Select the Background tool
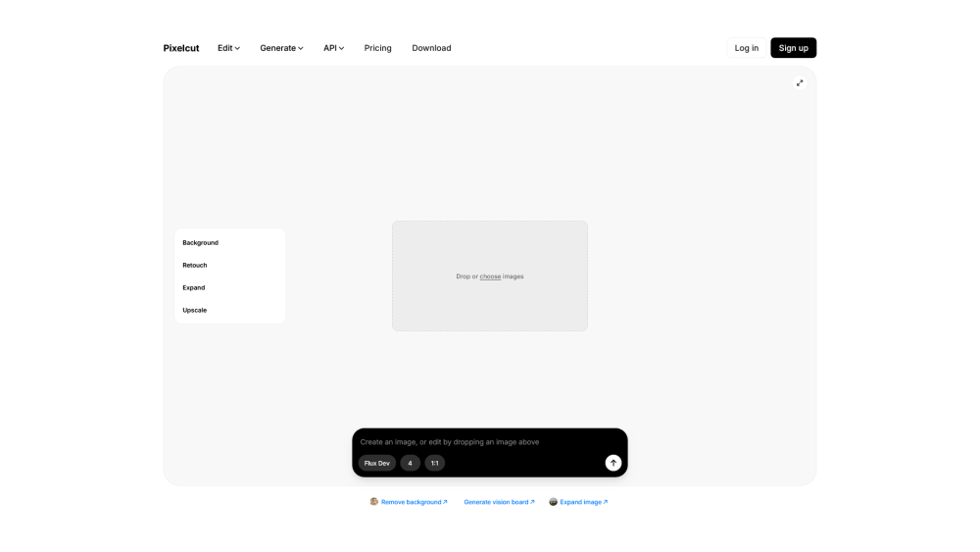The height and width of the screenshot is (552, 980). click(201, 243)
